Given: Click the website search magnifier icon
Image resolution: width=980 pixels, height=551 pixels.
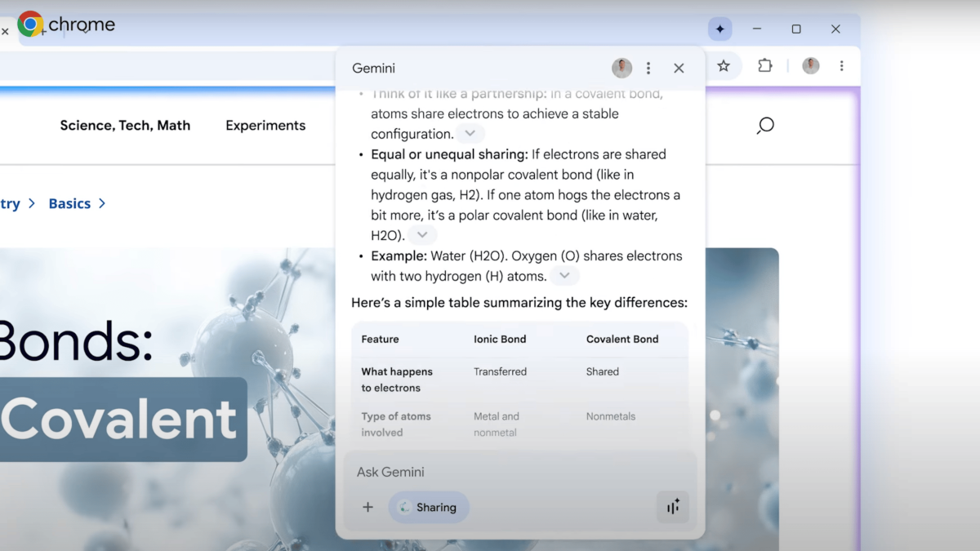Looking at the screenshot, I should [765, 126].
